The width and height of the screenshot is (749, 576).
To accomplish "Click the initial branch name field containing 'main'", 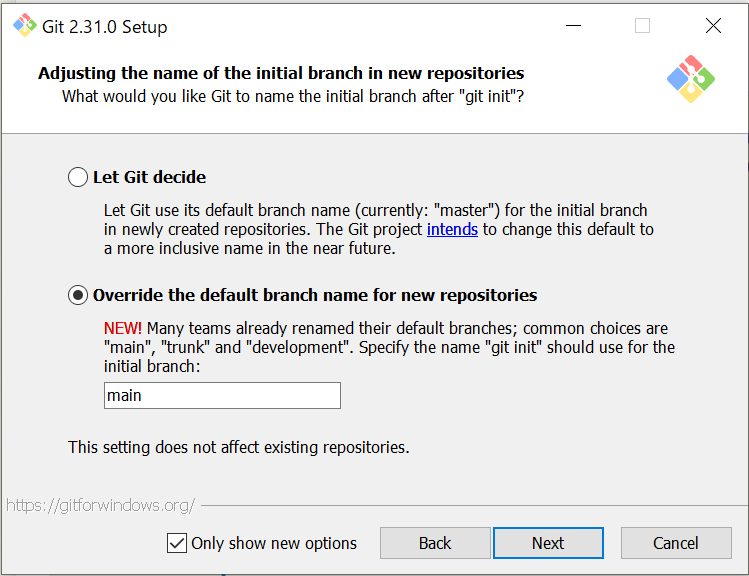I will 222,395.
